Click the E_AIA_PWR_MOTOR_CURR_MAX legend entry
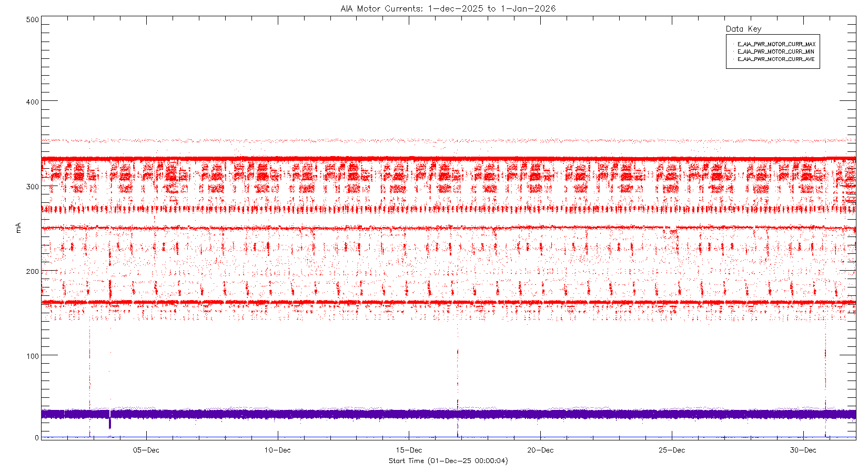Viewport: 868px width, 473px height. (x=776, y=44)
